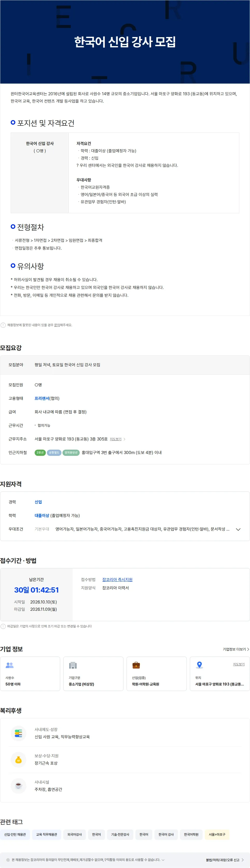250x868 pixels.
Task: Click the 산업(업종) briefcase icon
Action: [x=136, y=665]
